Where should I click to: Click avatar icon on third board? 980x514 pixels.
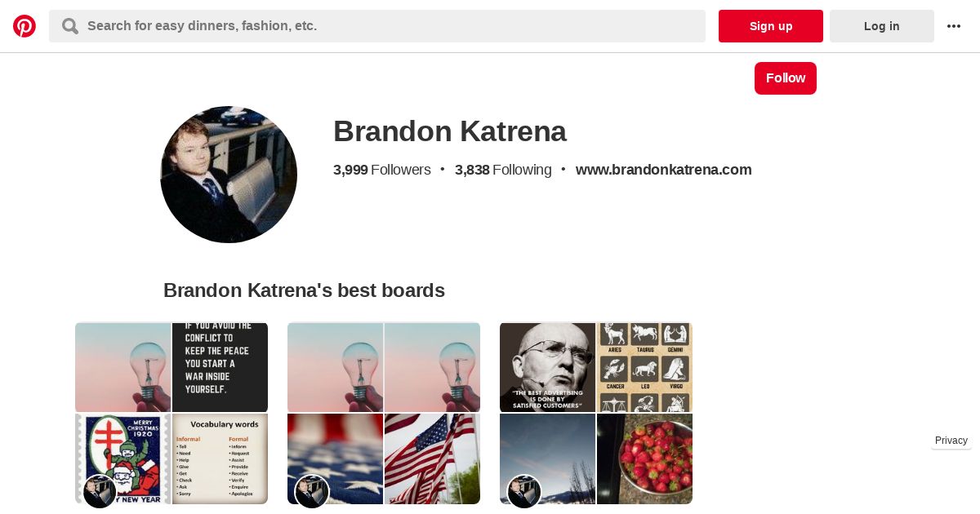524,491
